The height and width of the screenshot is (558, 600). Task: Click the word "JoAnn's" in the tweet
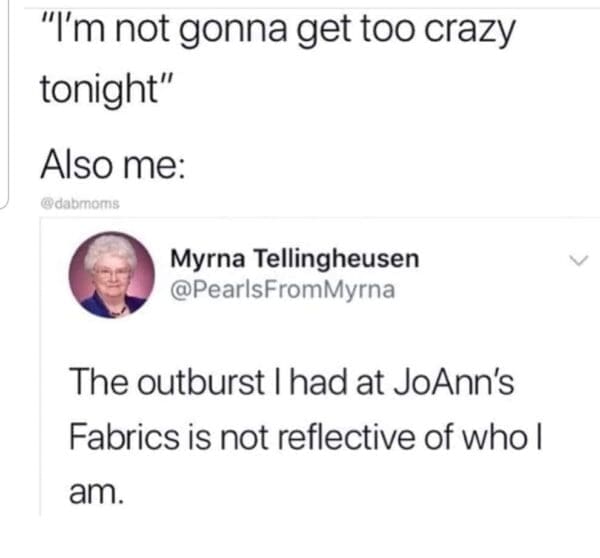click(x=454, y=382)
